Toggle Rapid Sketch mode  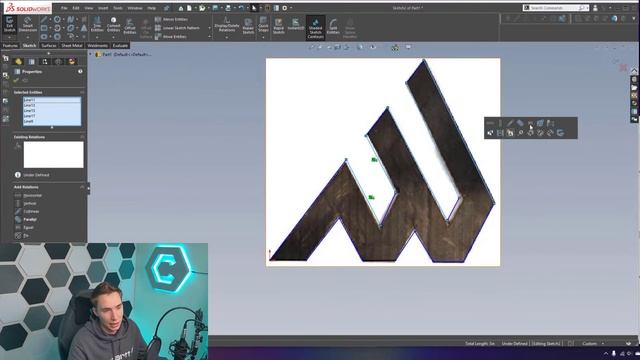(x=278, y=26)
